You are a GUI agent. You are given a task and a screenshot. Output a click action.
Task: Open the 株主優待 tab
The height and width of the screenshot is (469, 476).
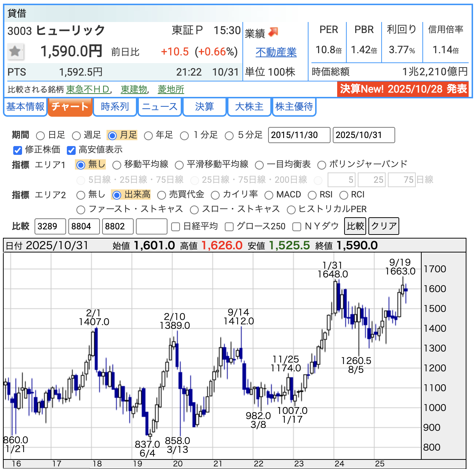(294, 107)
